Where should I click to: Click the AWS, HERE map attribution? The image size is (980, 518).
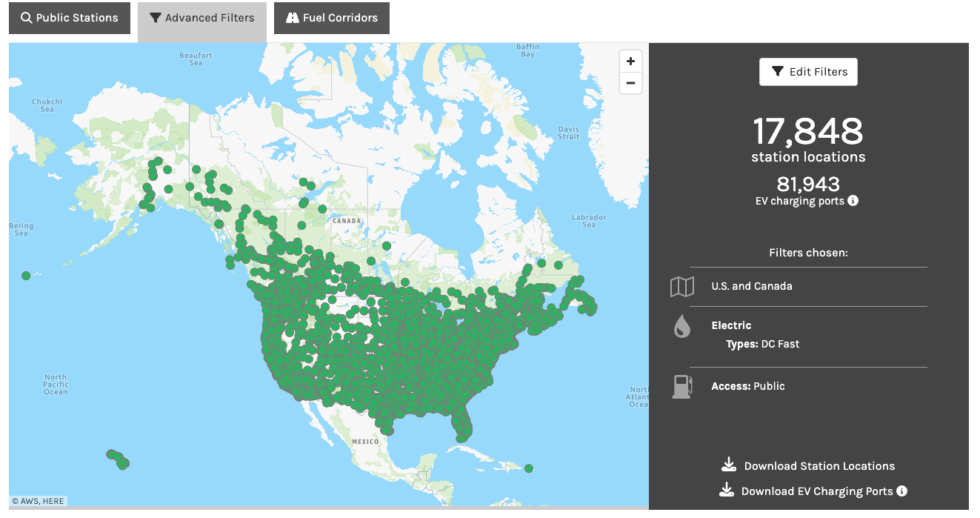tap(38, 501)
